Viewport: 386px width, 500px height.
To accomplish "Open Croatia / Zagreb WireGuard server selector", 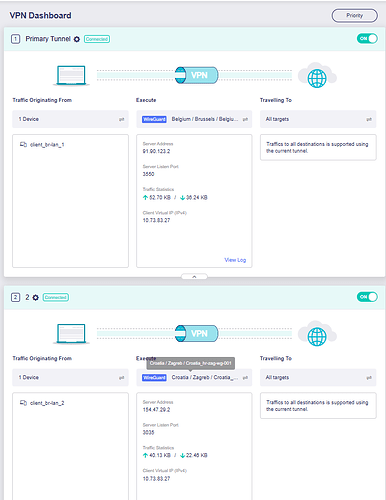I will click(x=194, y=377).
